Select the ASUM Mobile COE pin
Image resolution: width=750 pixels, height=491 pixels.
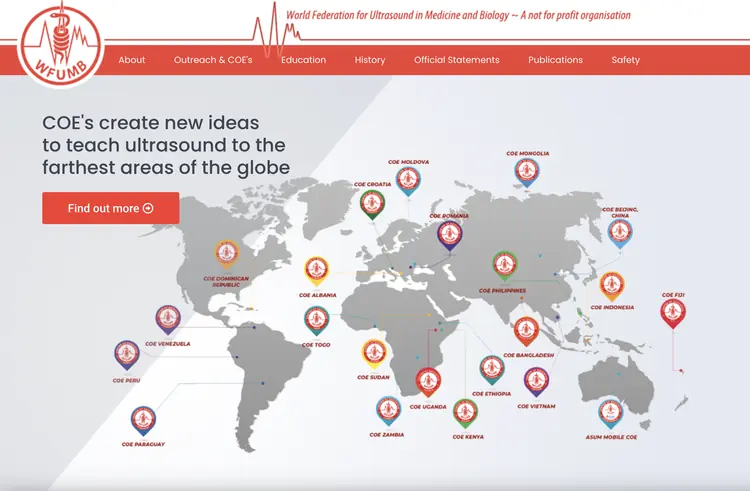click(x=610, y=411)
